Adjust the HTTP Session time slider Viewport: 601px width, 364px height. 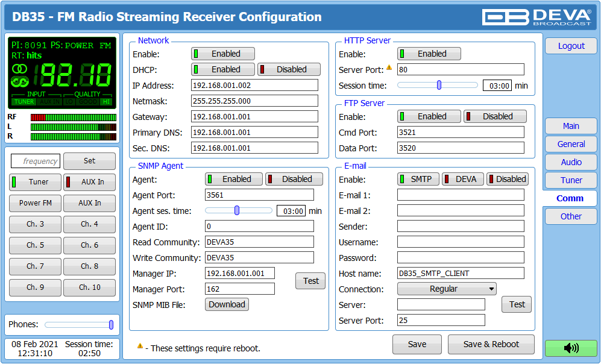click(438, 85)
